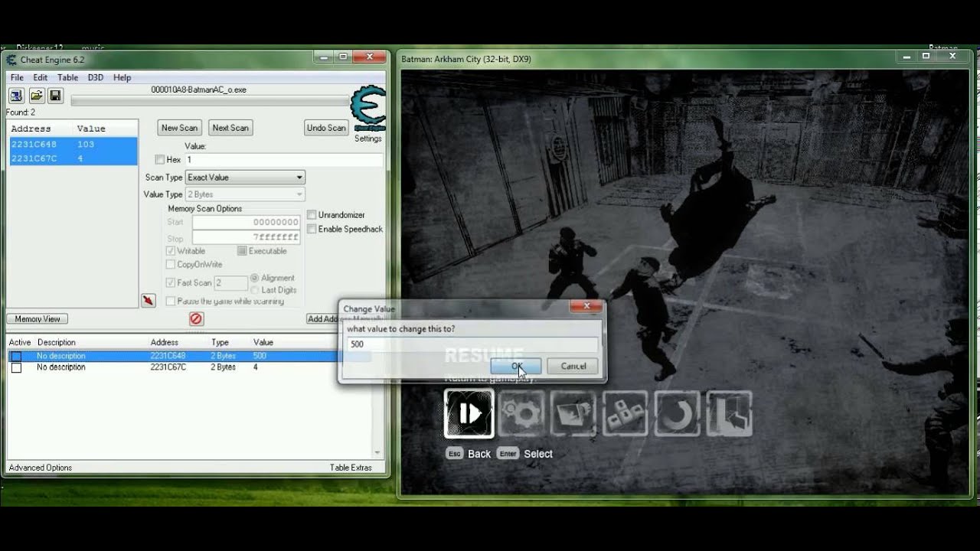Open the D3D menu
Image resolution: width=980 pixels, height=551 pixels.
point(96,77)
